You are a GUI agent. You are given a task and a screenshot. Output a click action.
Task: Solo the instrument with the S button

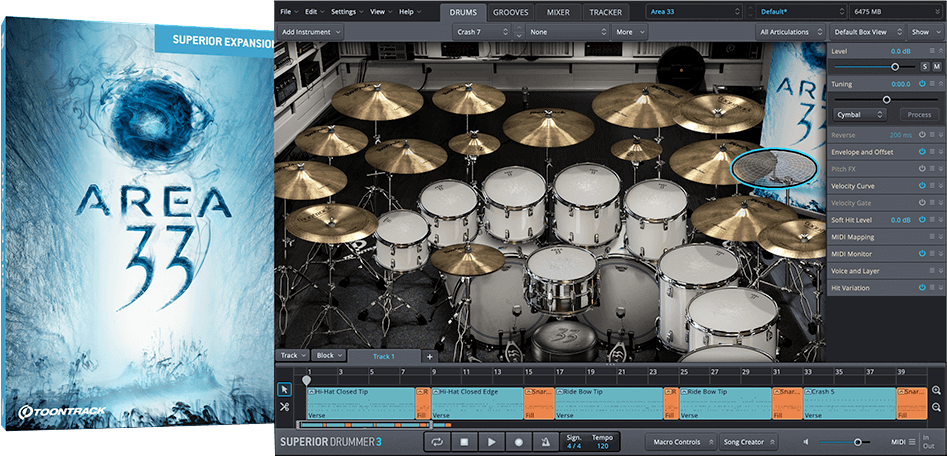[925, 66]
